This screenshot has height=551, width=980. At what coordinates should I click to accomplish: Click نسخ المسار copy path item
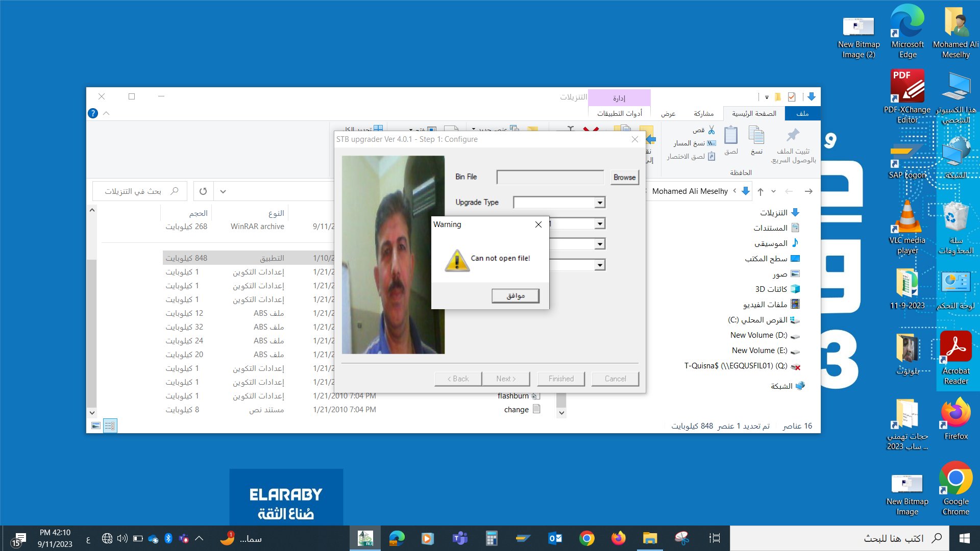[x=694, y=143]
